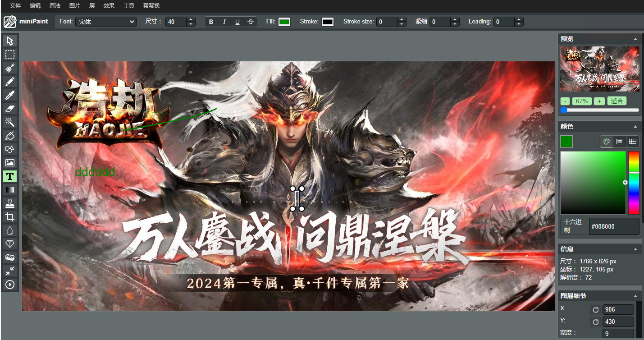The height and width of the screenshot is (340, 644).
Task: Open the 编辑 menu
Action: 35,6
